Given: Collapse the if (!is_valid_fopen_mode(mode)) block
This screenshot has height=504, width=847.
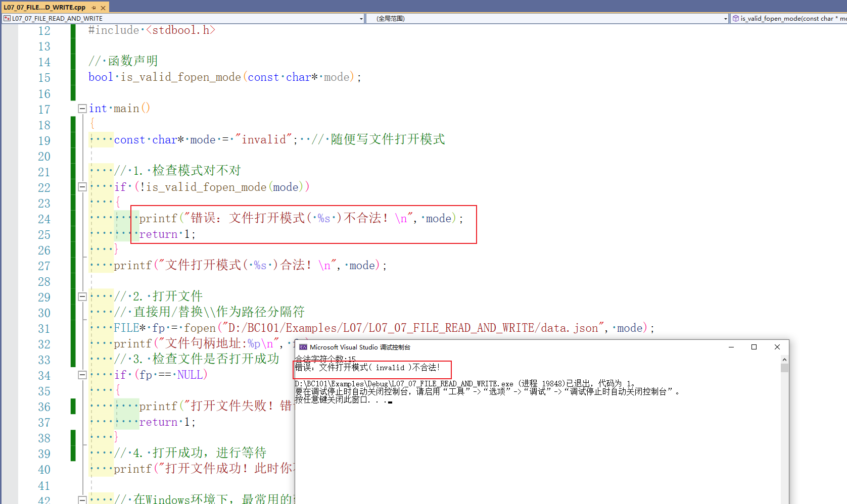Looking at the screenshot, I should click(82, 187).
